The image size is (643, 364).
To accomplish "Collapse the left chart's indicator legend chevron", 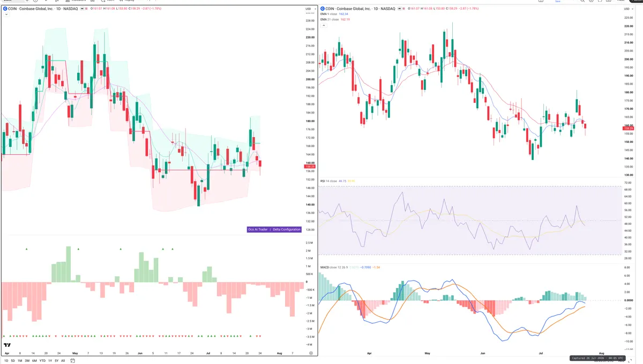I will (6, 14).
